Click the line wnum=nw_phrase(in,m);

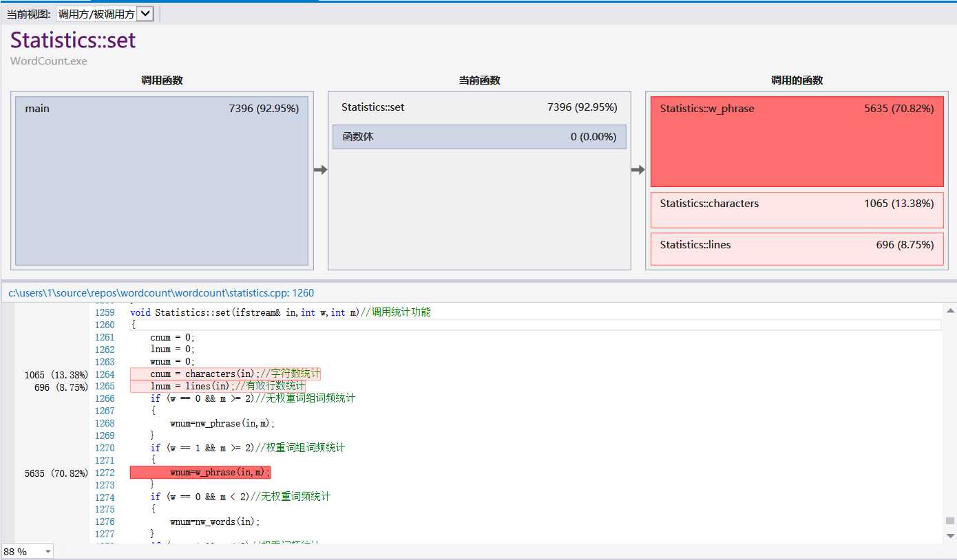click(x=222, y=424)
